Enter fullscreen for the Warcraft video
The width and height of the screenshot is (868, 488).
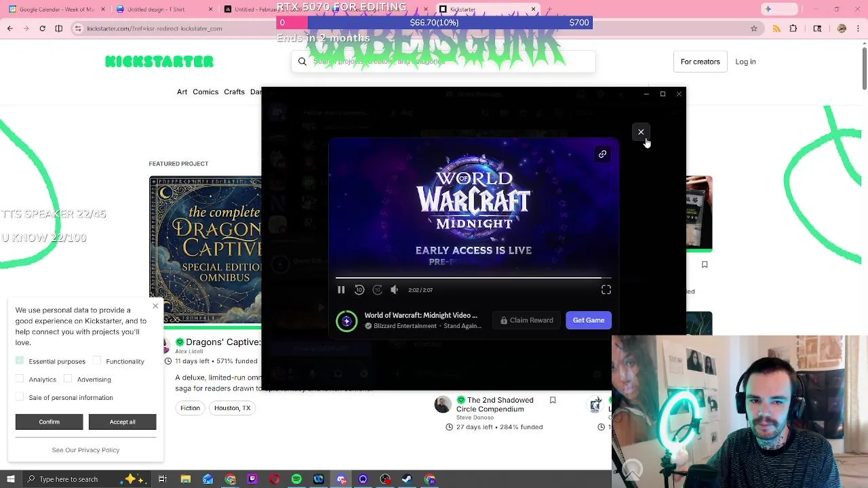(606, 290)
